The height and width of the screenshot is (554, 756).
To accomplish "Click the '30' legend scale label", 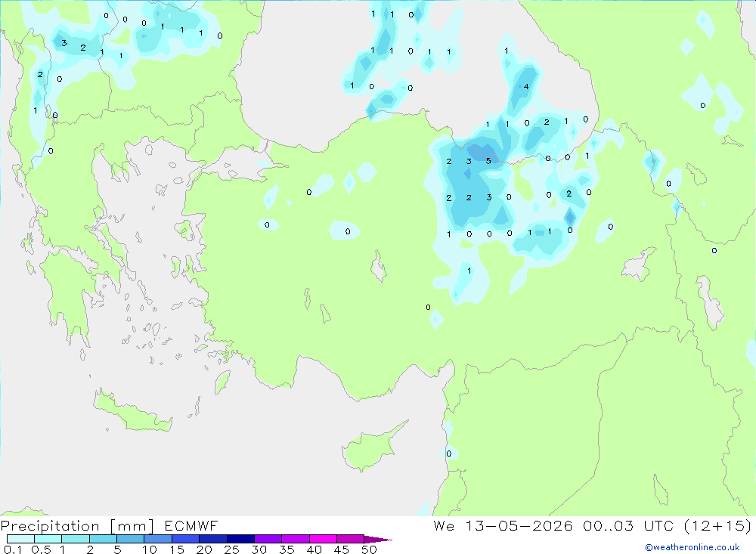I will pos(259,549).
